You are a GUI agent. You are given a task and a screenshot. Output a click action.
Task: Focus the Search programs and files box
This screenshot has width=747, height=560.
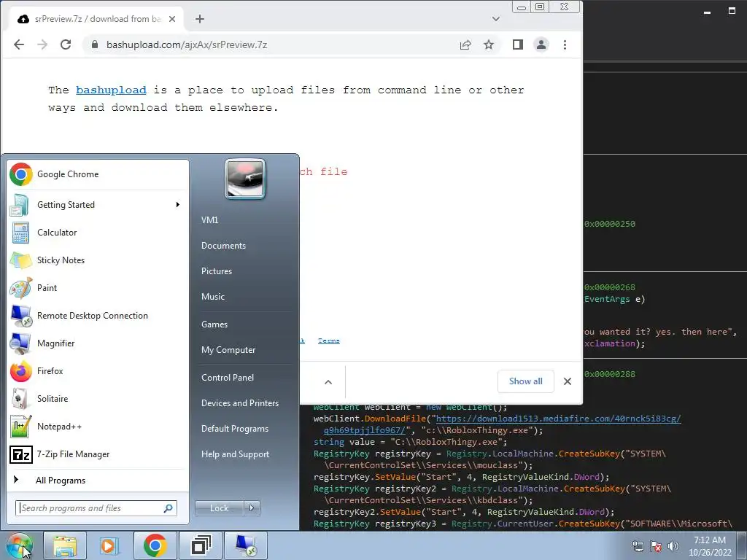(96, 508)
